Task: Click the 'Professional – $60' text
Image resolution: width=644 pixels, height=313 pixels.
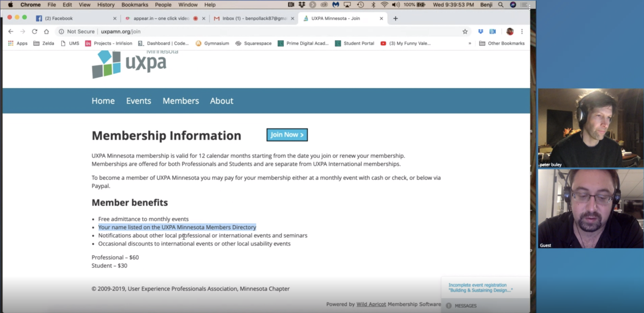Action: click(x=115, y=257)
